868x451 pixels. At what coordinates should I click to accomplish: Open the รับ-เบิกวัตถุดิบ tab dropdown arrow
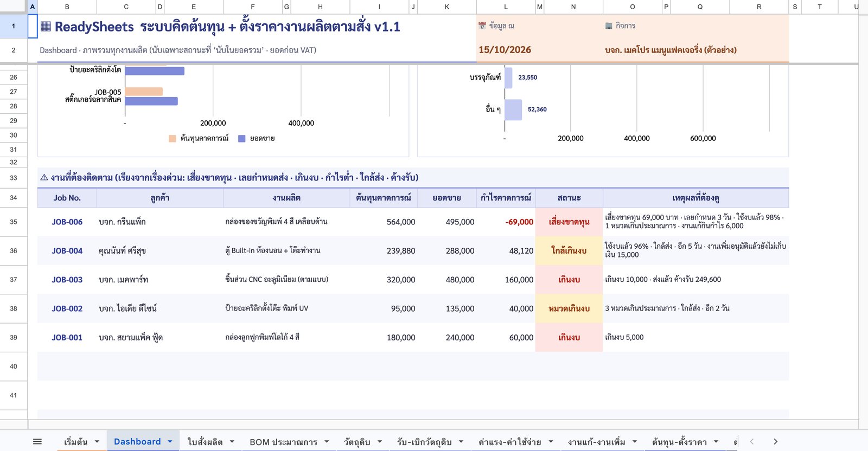(461, 442)
